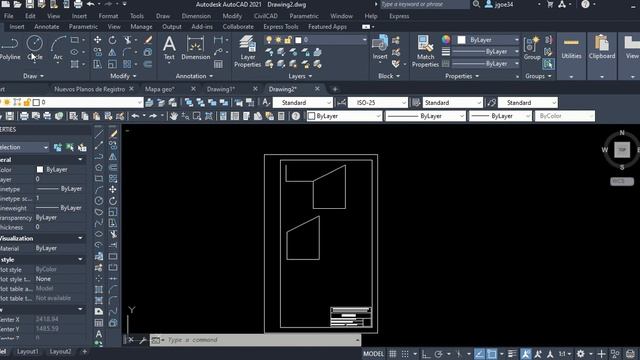Click the search magnifier icon in title bar

[x=476, y=4]
